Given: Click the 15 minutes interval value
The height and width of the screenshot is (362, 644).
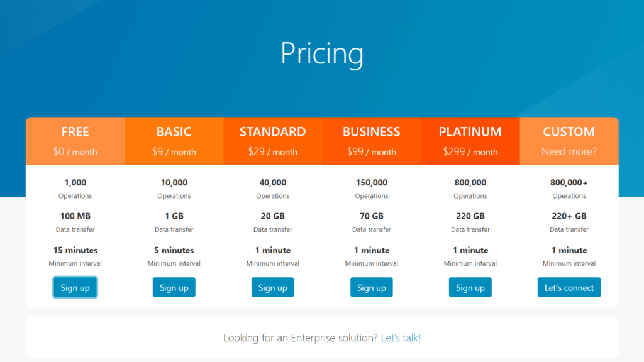Looking at the screenshot, I should (x=75, y=250).
